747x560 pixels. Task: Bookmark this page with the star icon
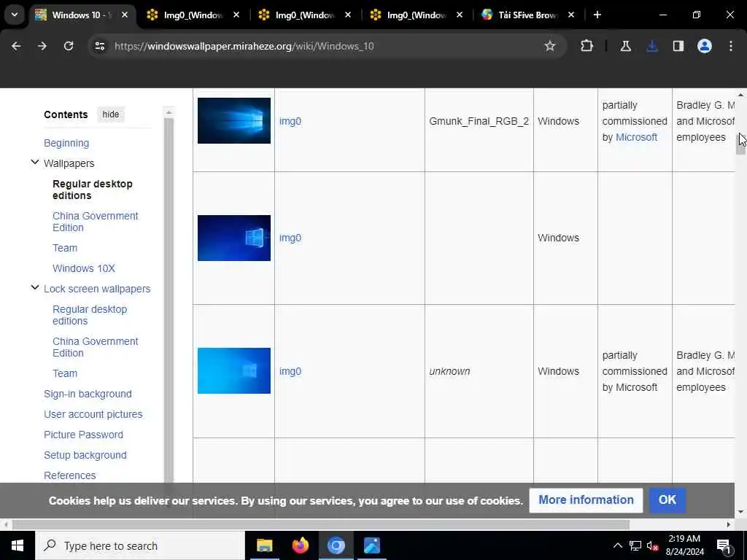(550, 46)
